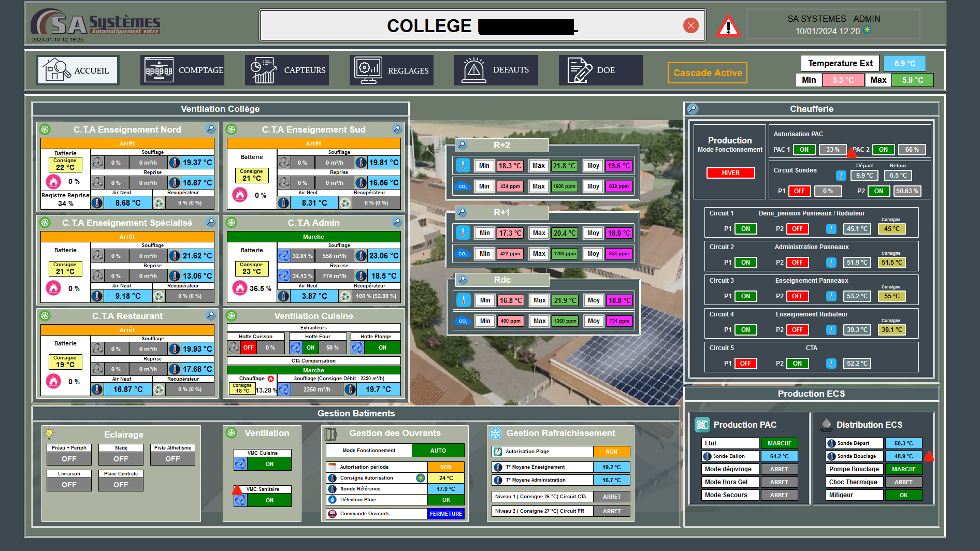Viewport: 980px width, 551px height.
Task: Open the magnifier on C.T.A Enseignement Nord
Action: (x=210, y=129)
